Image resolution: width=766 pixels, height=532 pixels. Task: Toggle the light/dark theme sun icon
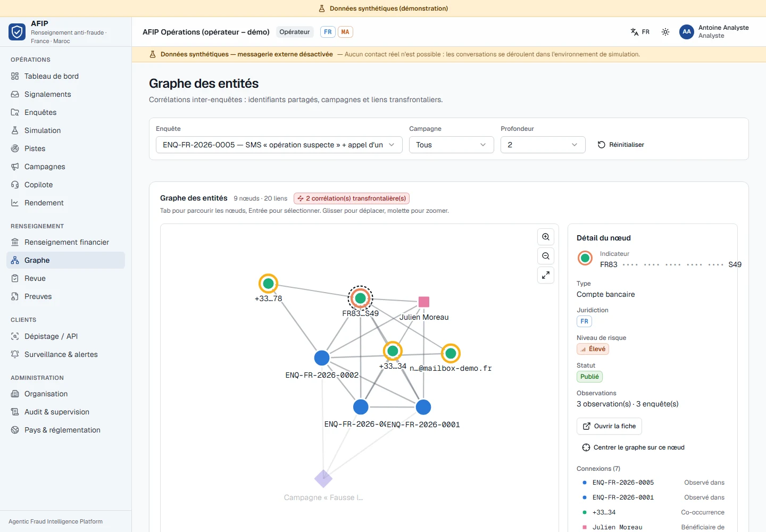point(665,32)
